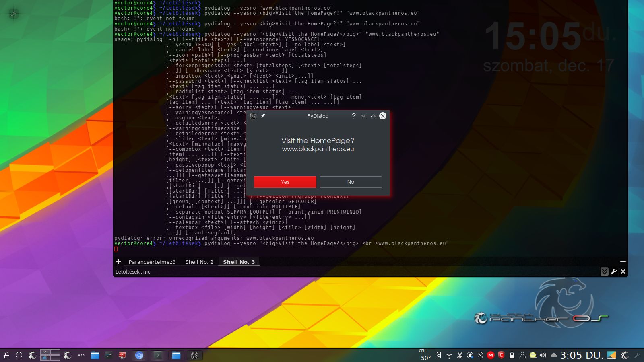Launch Chromium from the taskbar
The height and width of the screenshot is (362, 644).
139,355
